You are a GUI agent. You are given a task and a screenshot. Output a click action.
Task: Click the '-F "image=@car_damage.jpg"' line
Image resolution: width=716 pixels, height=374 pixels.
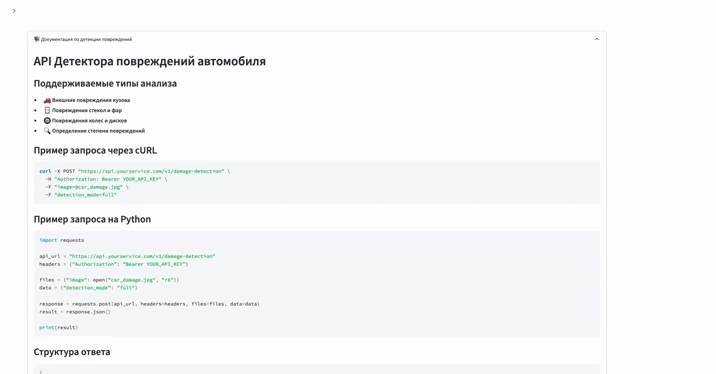(87, 187)
